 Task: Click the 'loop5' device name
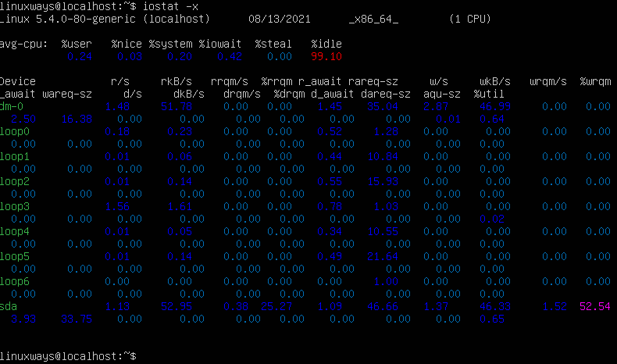15,256
